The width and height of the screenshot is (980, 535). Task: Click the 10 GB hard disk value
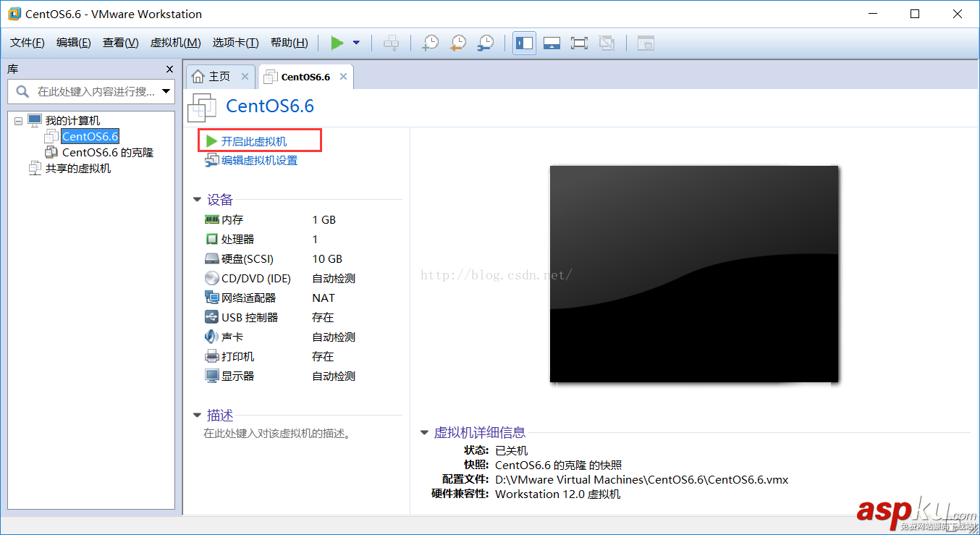[x=327, y=258]
